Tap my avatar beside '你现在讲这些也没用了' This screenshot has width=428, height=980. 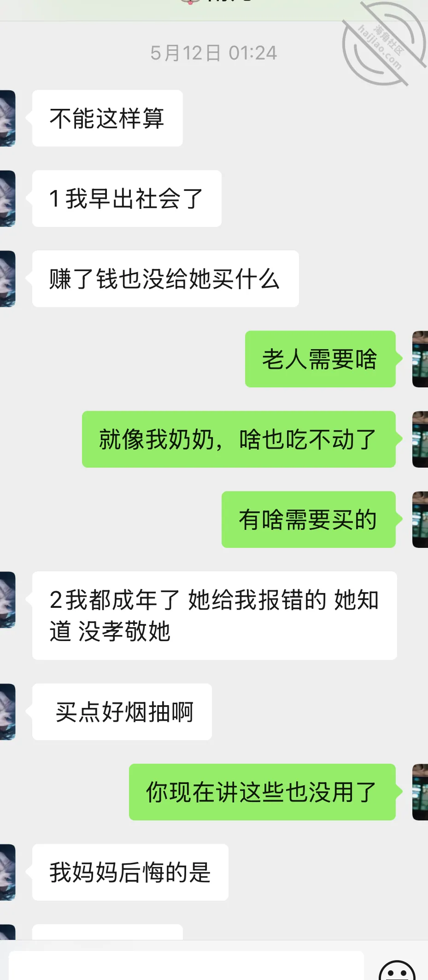(420, 792)
